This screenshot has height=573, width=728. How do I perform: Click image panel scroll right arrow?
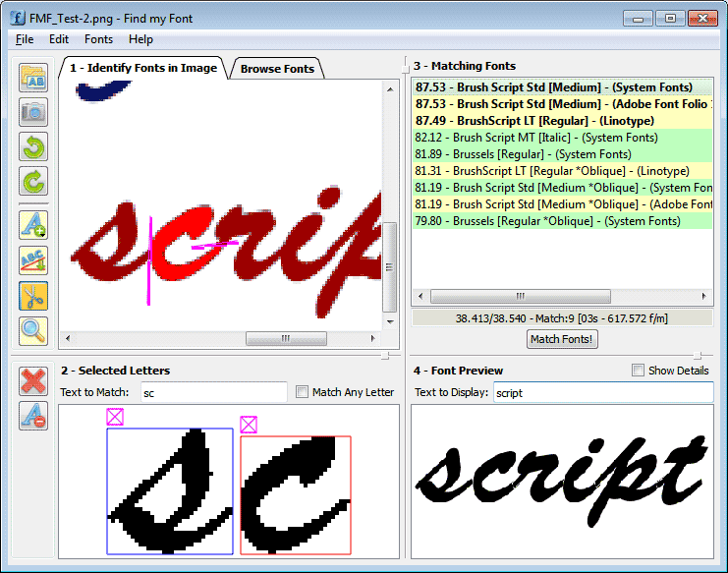372,338
